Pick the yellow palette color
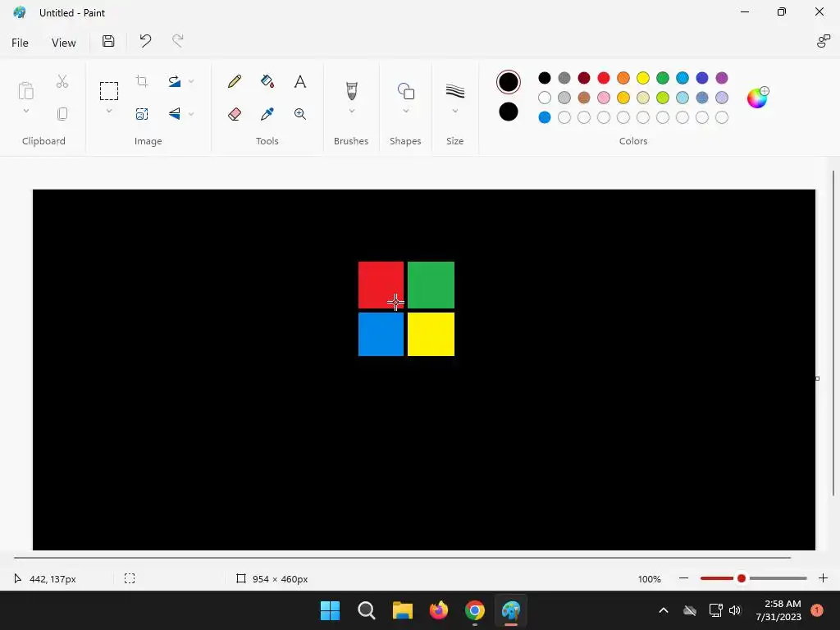Screen dimensions: 840x630 pos(643,78)
